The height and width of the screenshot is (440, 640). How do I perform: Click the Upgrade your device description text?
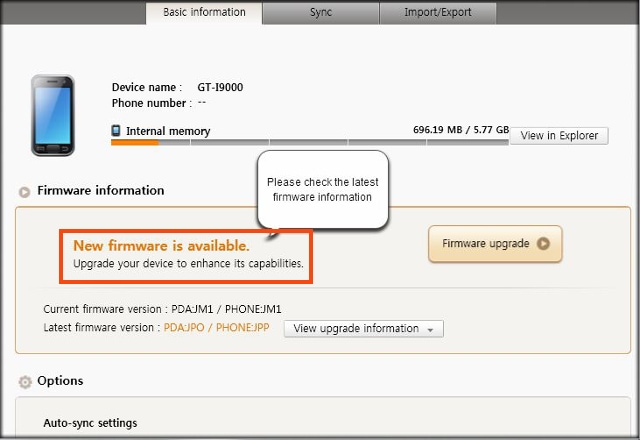tap(188, 264)
